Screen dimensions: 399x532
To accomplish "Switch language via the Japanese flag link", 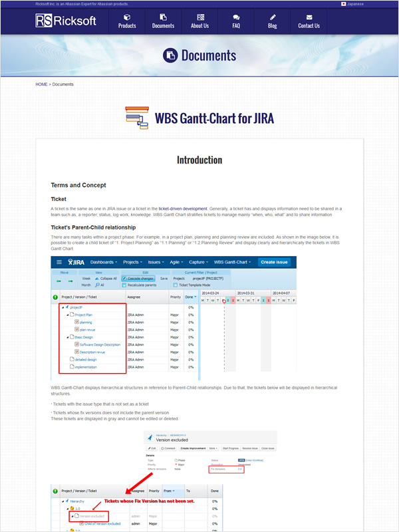I will [x=352, y=4].
